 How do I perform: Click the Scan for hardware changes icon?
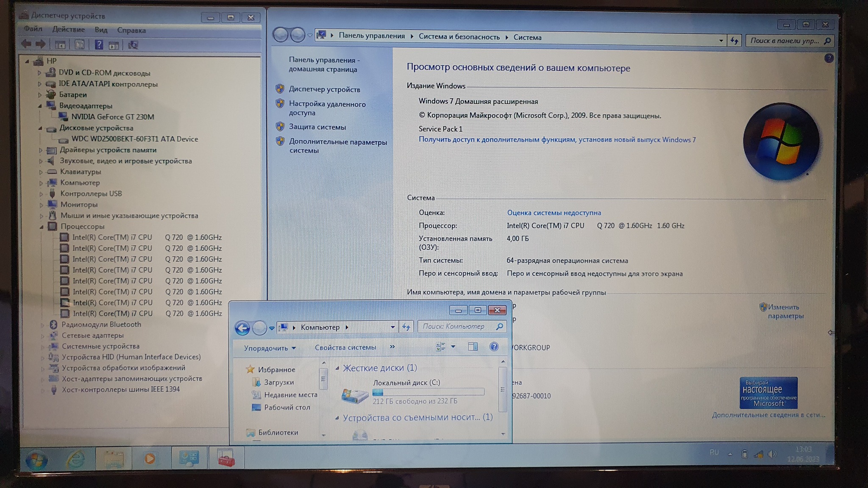click(133, 44)
